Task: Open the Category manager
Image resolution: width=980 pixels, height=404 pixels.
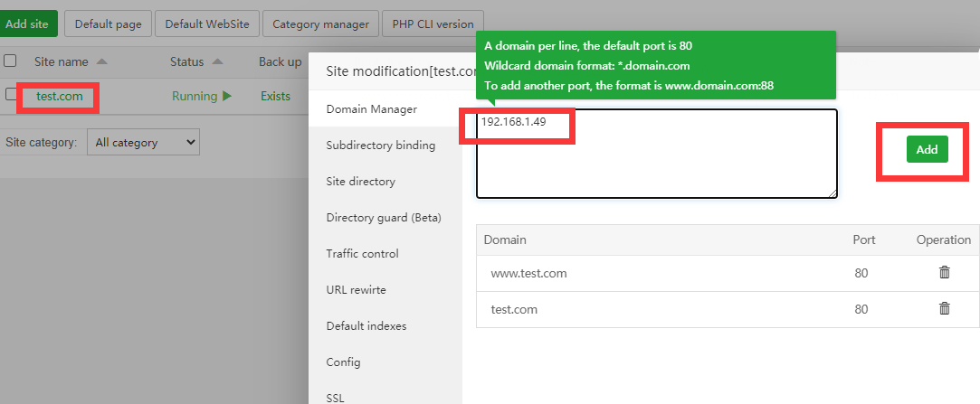Action: (320, 24)
